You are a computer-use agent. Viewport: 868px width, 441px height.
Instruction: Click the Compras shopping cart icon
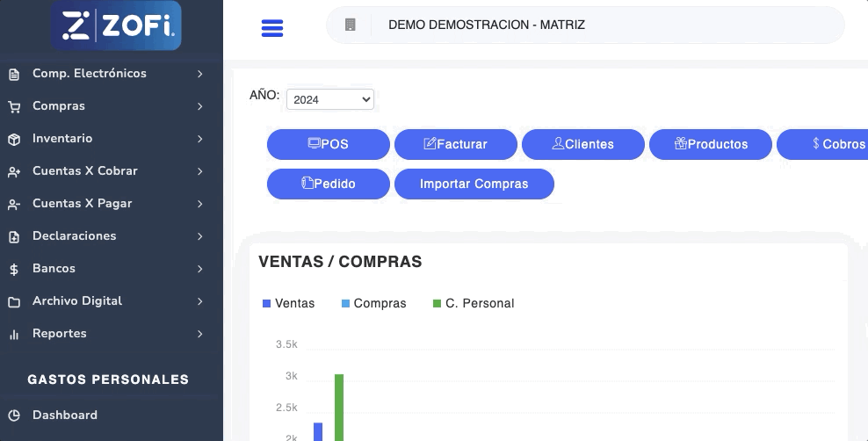tap(14, 106)
